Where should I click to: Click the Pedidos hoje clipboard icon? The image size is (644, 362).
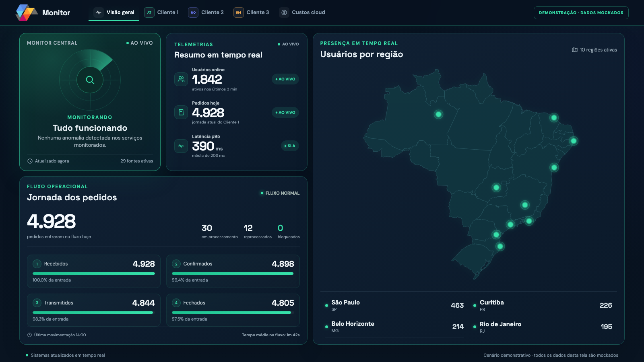pos(181,112)
